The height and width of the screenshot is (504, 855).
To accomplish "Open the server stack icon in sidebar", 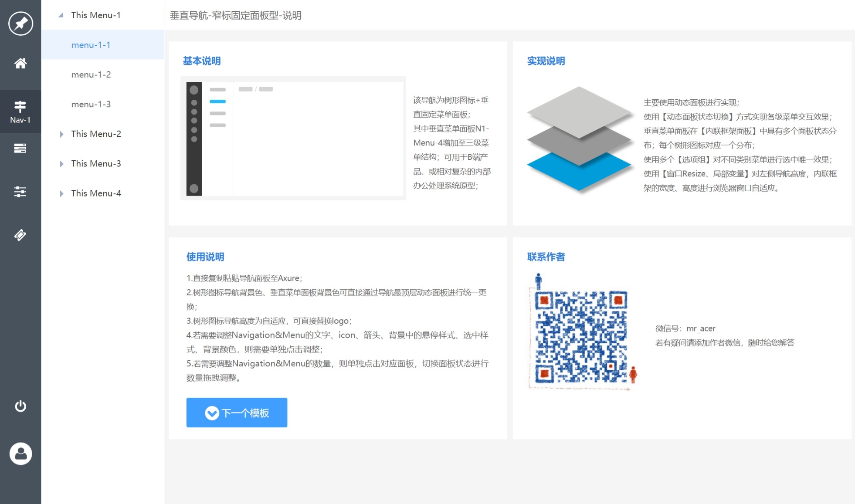I will (20, 149).
